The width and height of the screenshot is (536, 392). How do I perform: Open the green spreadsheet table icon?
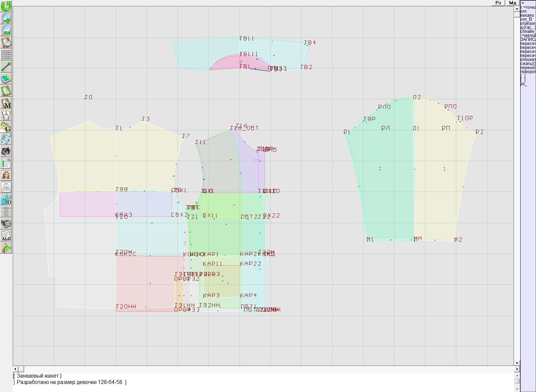[x=6, y=163]
